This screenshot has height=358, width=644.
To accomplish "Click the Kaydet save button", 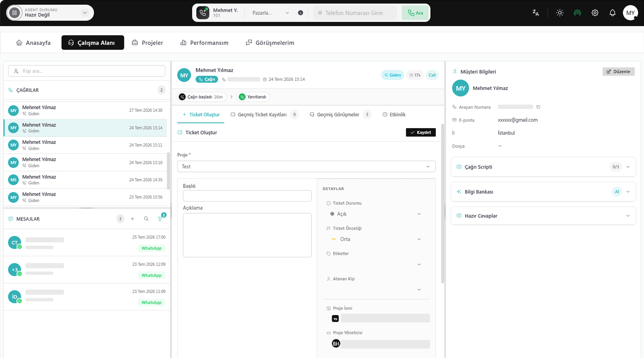I will [x=421, y=132].
